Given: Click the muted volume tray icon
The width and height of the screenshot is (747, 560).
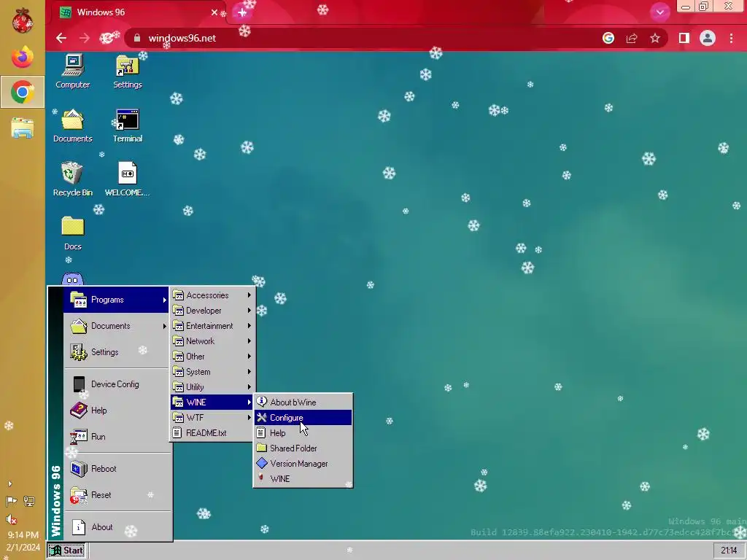Looking at the screenshot, I should [12, 519].
